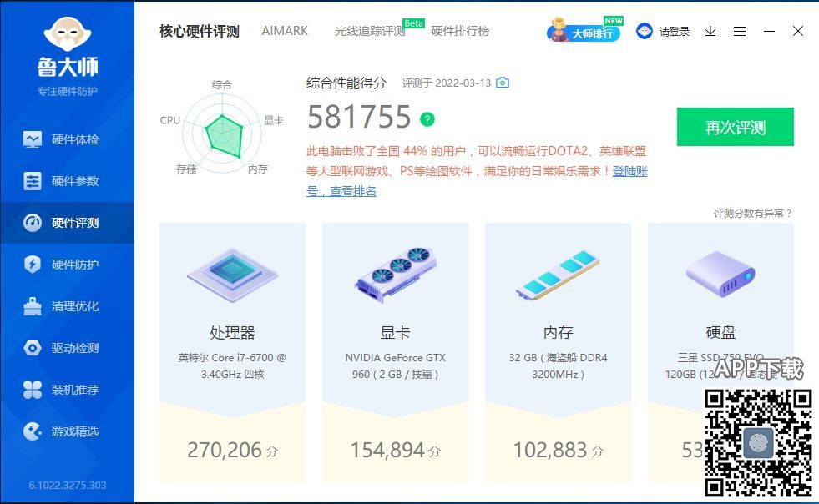Click the green question mark score help icon
The width and height of the screenshot is (819, 504).
[427, 119]
